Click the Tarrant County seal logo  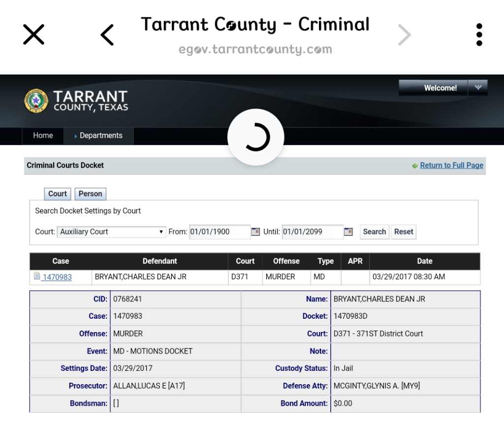click(x=36, y=101)
